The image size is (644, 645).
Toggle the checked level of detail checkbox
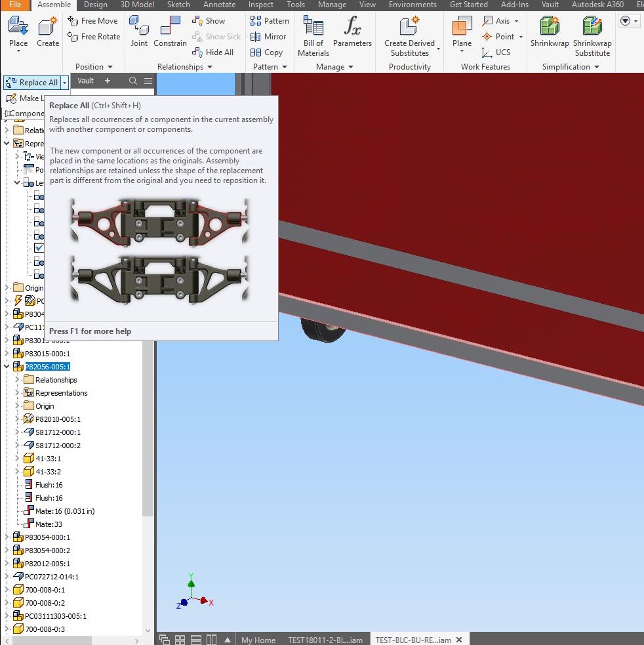(x=39, y=248)
